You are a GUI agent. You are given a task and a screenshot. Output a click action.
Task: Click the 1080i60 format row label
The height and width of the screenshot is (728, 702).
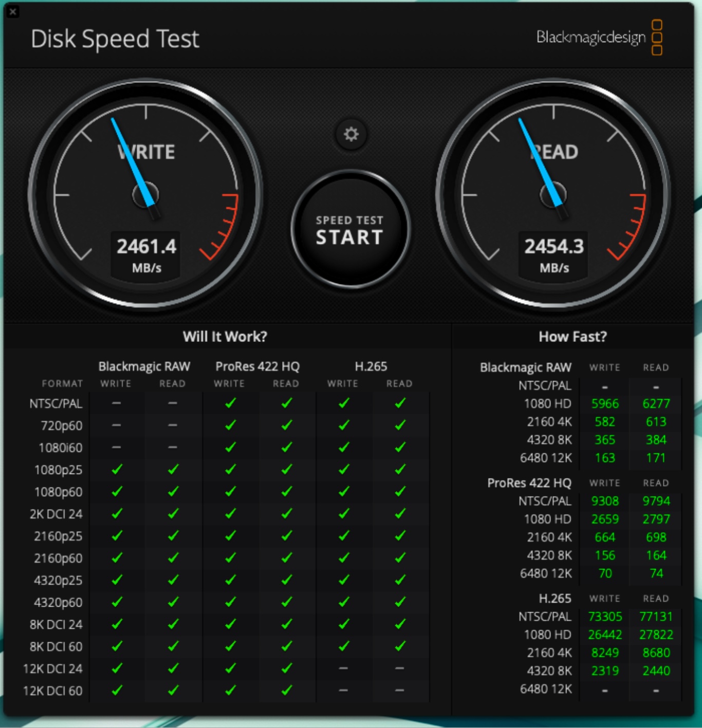pos(61,448)
